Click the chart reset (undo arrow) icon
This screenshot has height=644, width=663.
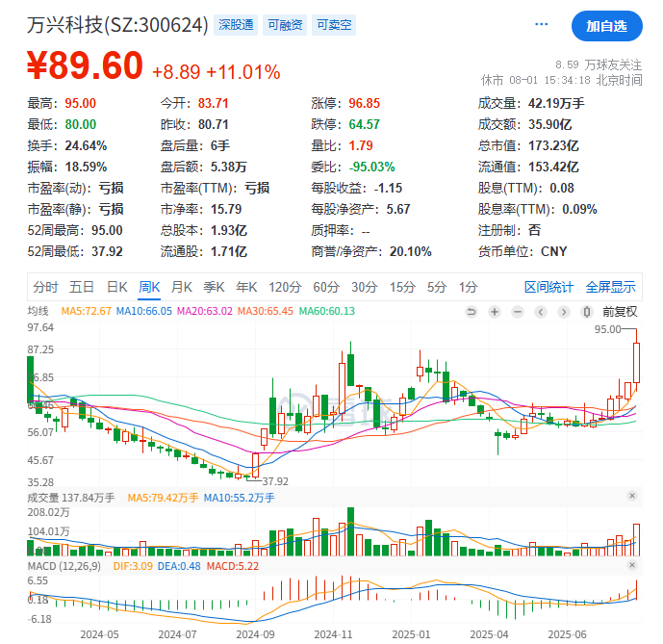(x=471, y=312)
